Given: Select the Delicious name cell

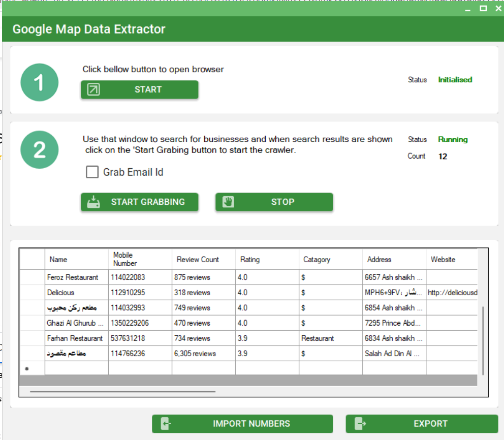Looking at the screenshot, I should [x=77, y=293].
